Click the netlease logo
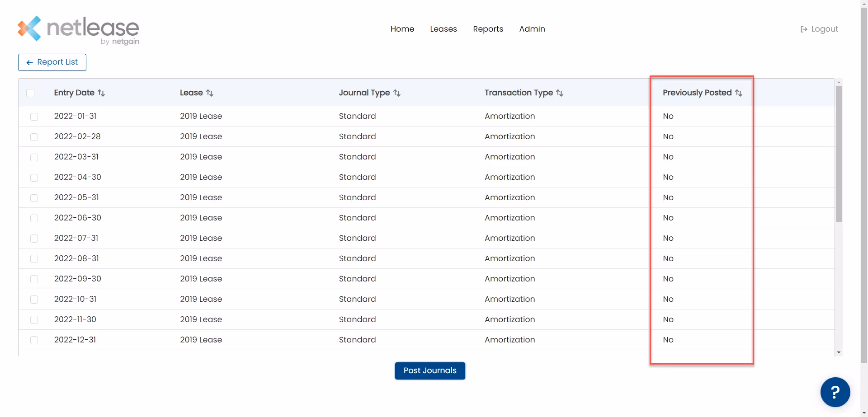The image size is (868, 417). pos(78,30)
